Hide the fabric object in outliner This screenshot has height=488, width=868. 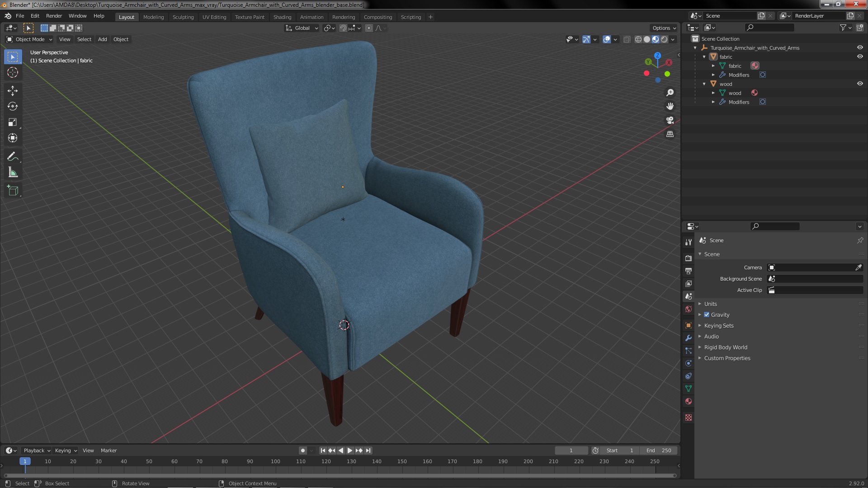(860, 56)
